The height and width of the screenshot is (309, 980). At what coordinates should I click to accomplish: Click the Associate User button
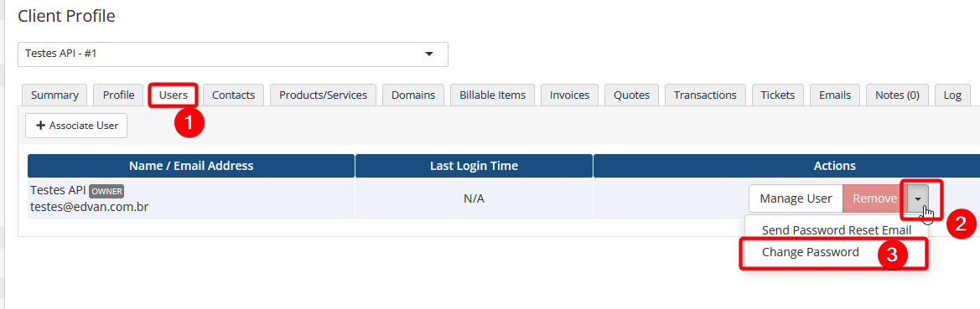click(76, 126)
